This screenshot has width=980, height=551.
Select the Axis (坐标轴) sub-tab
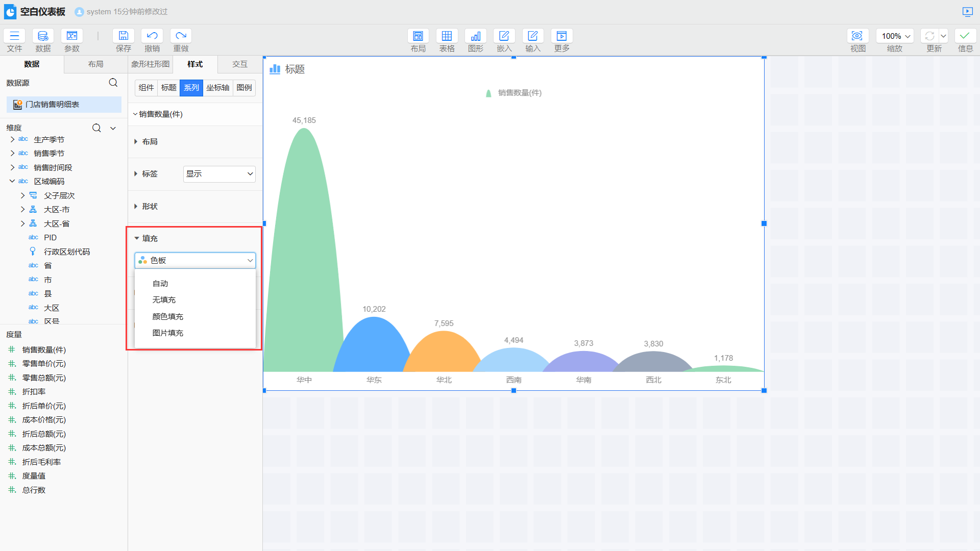pos(217,88)
